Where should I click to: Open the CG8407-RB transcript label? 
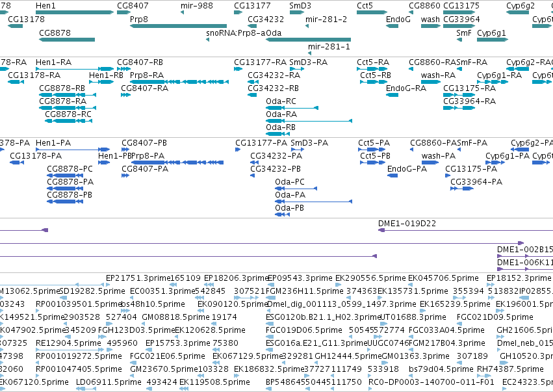(x=140, y=62)
